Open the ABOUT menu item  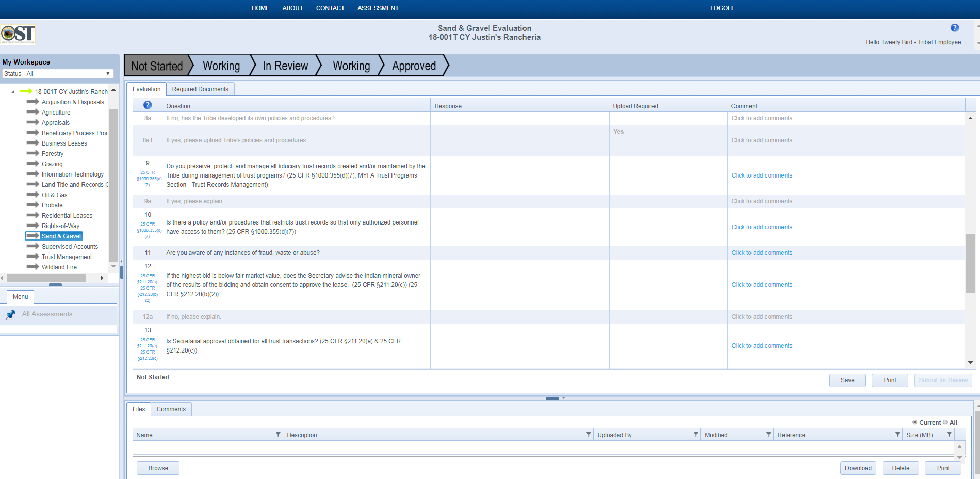pyautogui.click(x=292, y=8)
